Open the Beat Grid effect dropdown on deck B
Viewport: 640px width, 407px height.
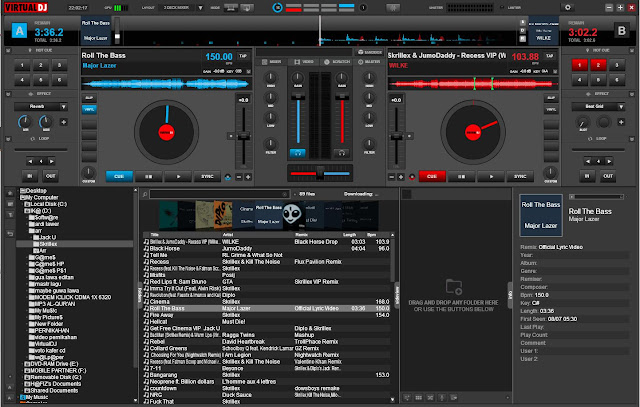click(x=621, y=107)
